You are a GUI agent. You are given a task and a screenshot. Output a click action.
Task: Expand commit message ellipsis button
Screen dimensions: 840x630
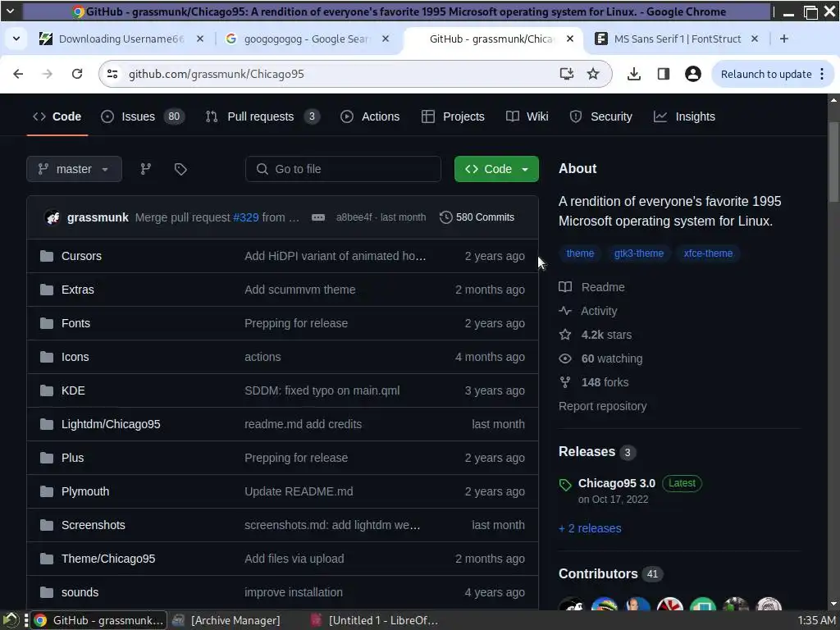point(318,217)
